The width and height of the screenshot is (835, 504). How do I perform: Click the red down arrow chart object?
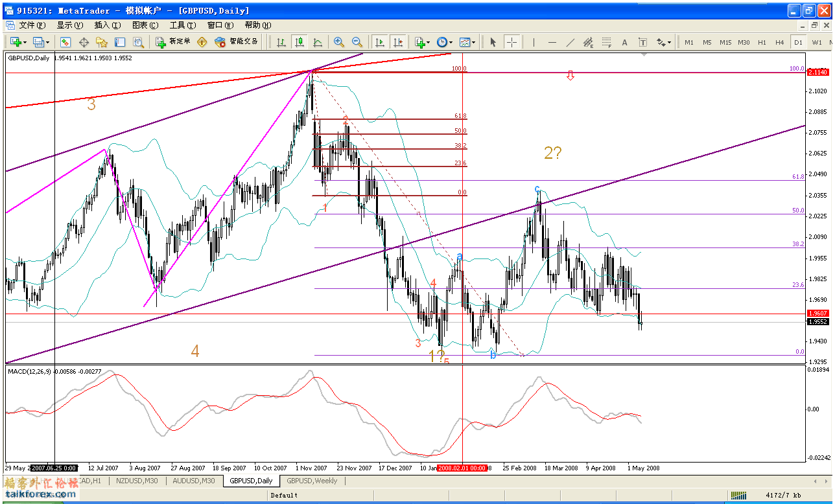[570, 76]
